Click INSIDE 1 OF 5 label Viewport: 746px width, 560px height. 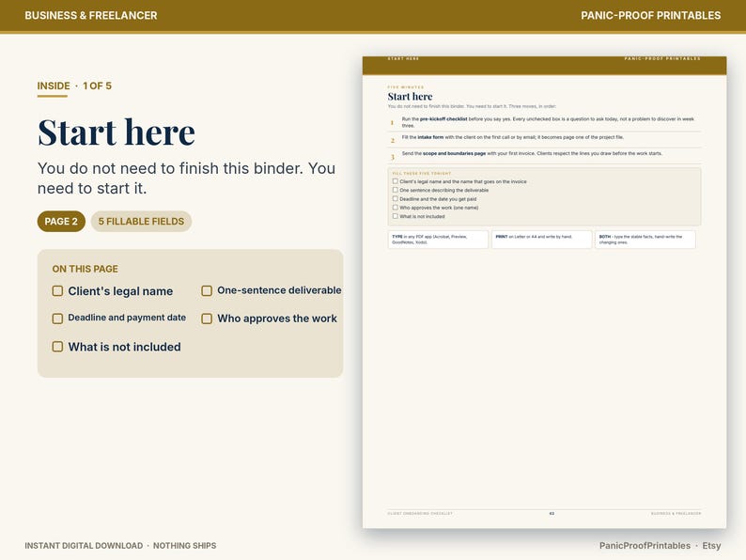[74, 86]
